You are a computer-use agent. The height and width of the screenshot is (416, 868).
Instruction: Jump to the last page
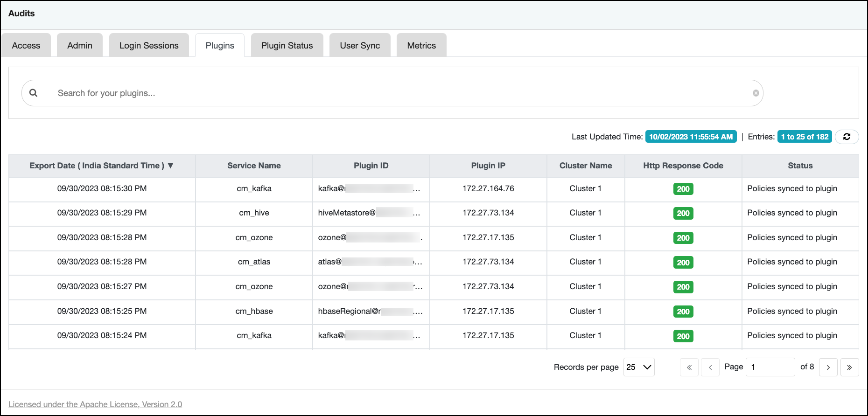(x=849, y=367)
